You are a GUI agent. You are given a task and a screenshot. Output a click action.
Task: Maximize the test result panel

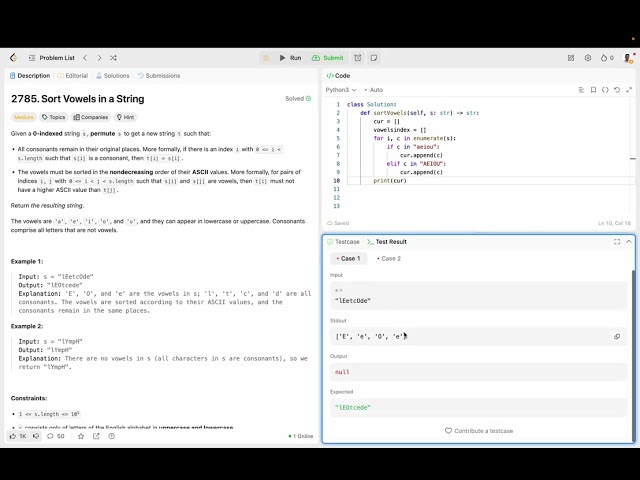click(616, 242)
